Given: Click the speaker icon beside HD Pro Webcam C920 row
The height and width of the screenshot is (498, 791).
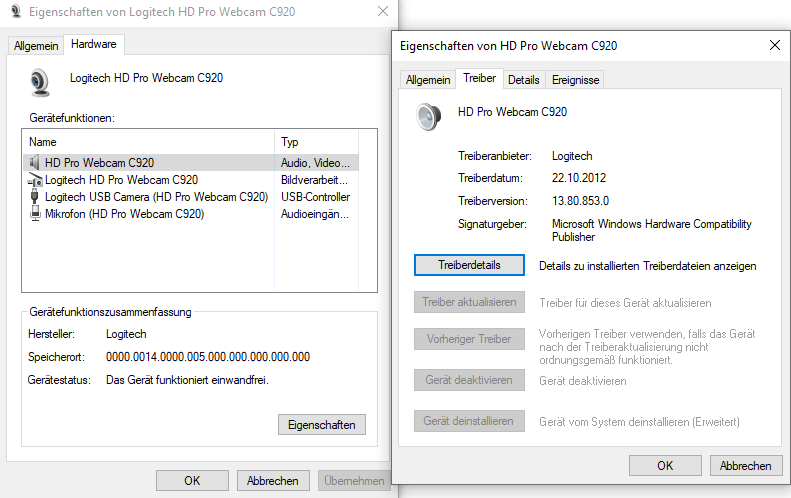Looking at the screenshot, I should 34,162.
